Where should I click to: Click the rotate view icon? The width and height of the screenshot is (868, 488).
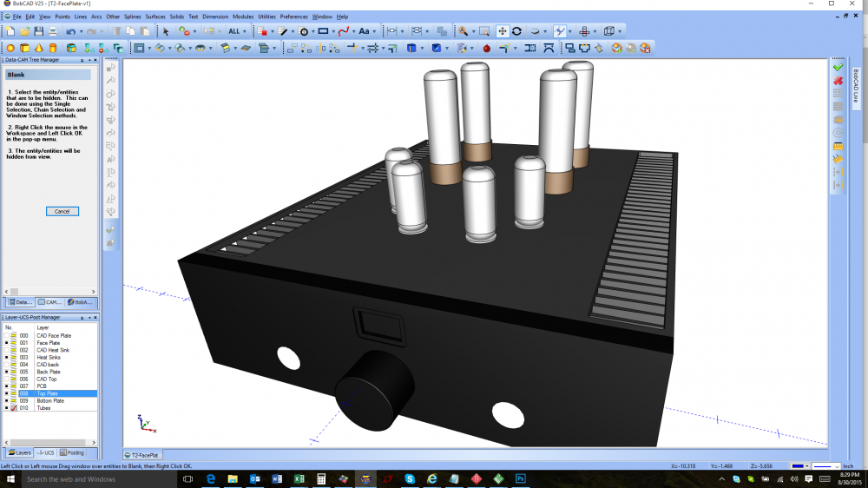click(516, 31)
